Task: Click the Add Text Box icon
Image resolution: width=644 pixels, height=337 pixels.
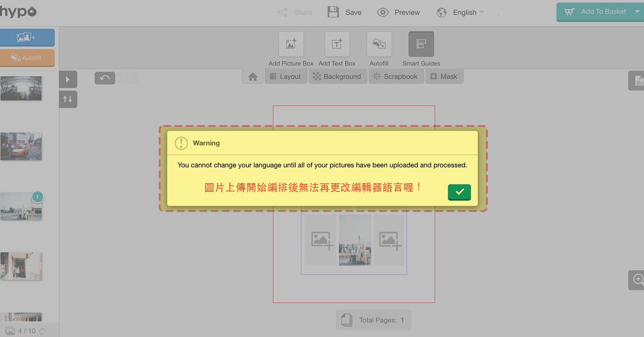Action: 337,44
